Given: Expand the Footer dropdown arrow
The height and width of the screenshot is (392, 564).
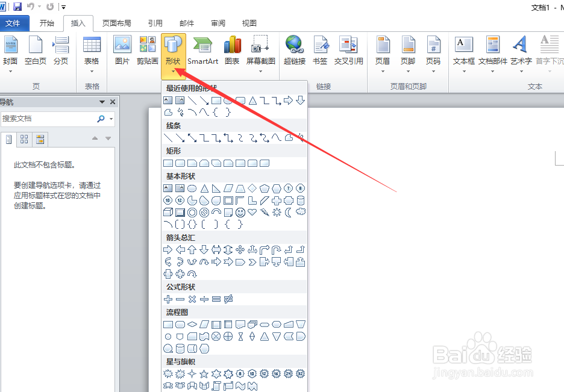Looking at the screenshot, I should point(409,72).
